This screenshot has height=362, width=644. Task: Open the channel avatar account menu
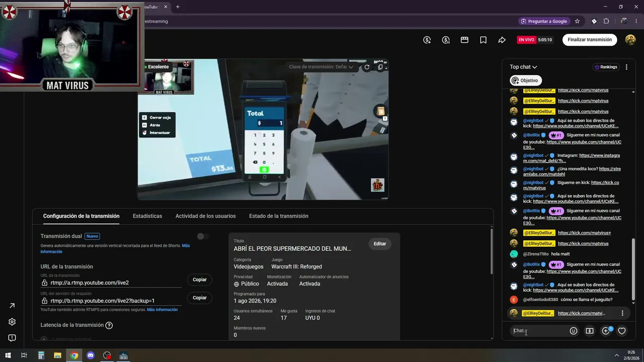pyautogui.click(x=630, y=40)
